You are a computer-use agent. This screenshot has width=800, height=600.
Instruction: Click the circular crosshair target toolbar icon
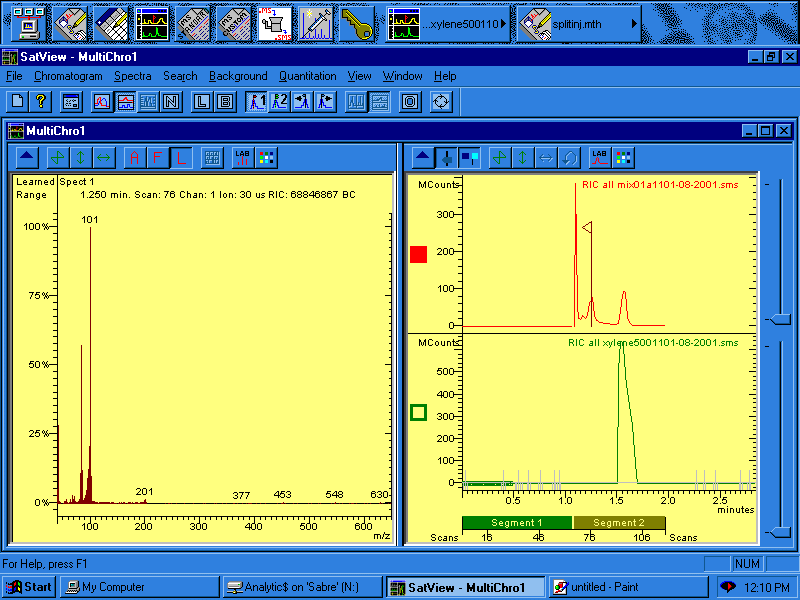441,102
